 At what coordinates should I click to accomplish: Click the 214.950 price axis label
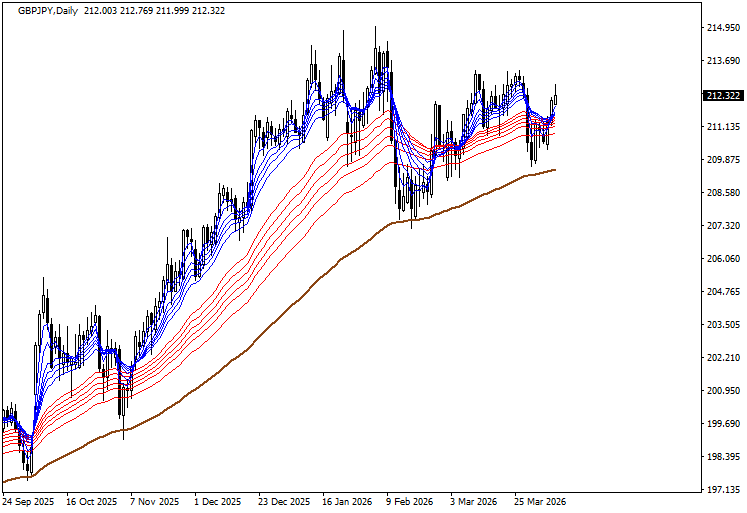722,28
